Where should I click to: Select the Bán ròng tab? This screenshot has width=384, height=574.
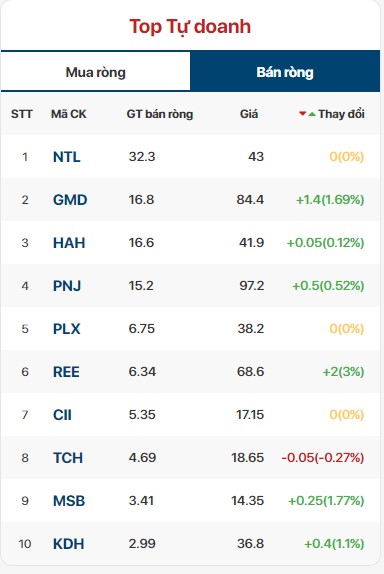point(285,72)
